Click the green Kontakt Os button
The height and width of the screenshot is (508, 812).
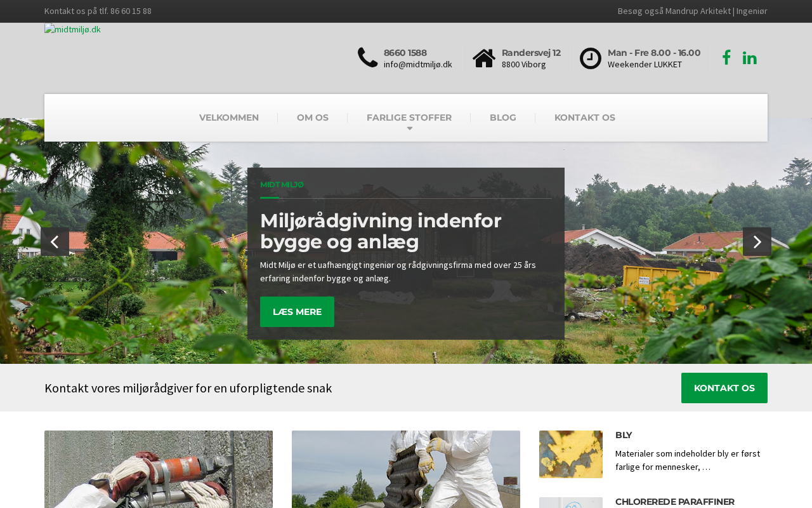pyautogui.click(x=724, y=388)
